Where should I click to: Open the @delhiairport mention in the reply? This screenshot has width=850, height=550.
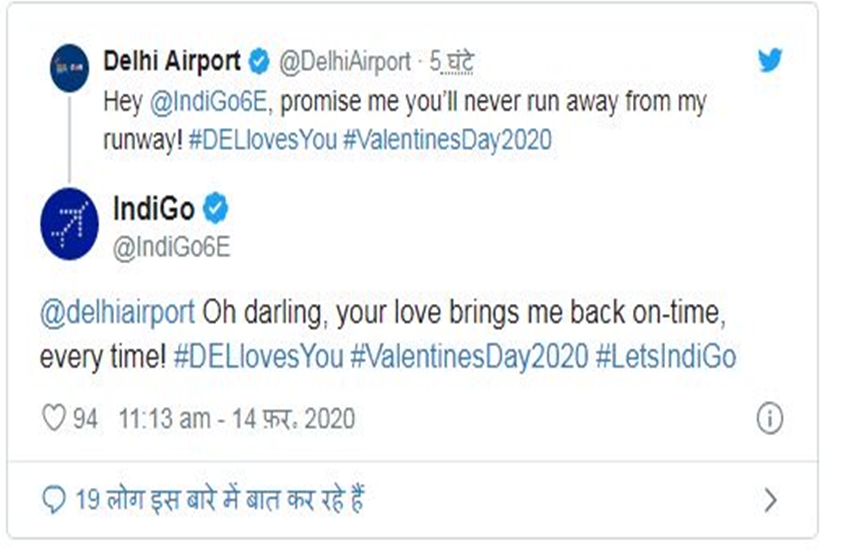[x=117, y=313]
